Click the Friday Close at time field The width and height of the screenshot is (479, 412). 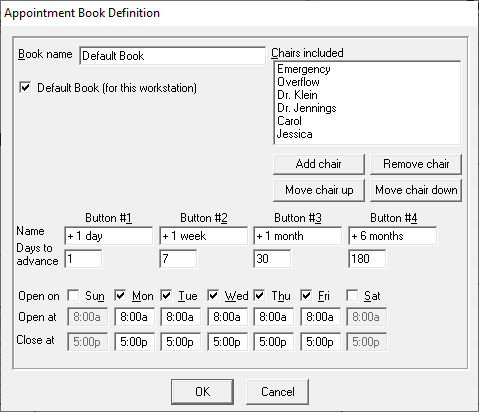coord(320,342)
